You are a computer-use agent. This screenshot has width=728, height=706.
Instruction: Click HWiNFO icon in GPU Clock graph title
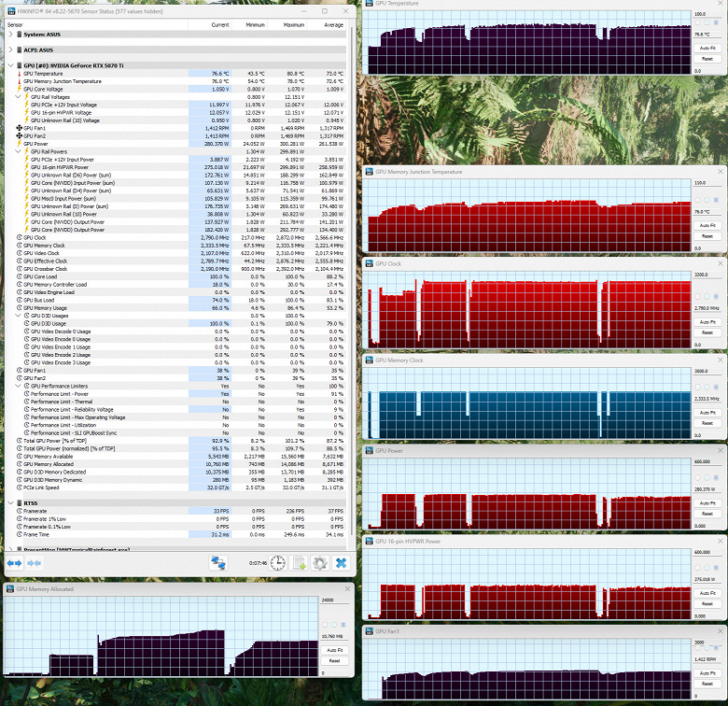click(x=370, y=263)
